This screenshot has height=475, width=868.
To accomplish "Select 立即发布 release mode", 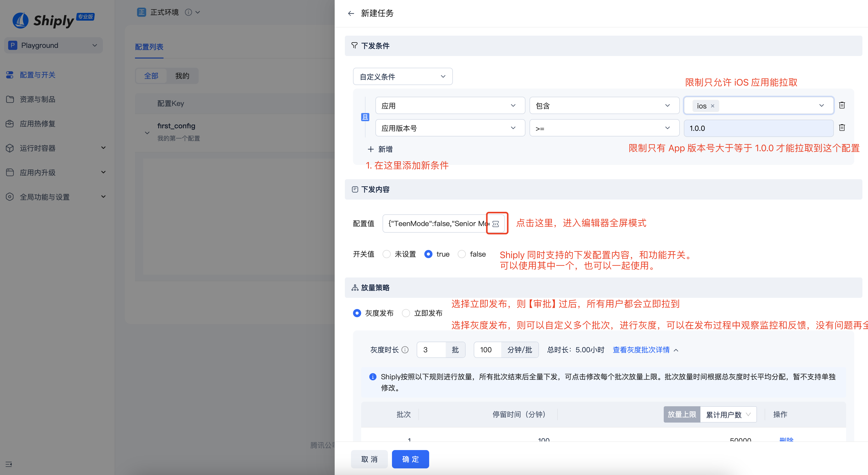I will click(x=405, y=313).
